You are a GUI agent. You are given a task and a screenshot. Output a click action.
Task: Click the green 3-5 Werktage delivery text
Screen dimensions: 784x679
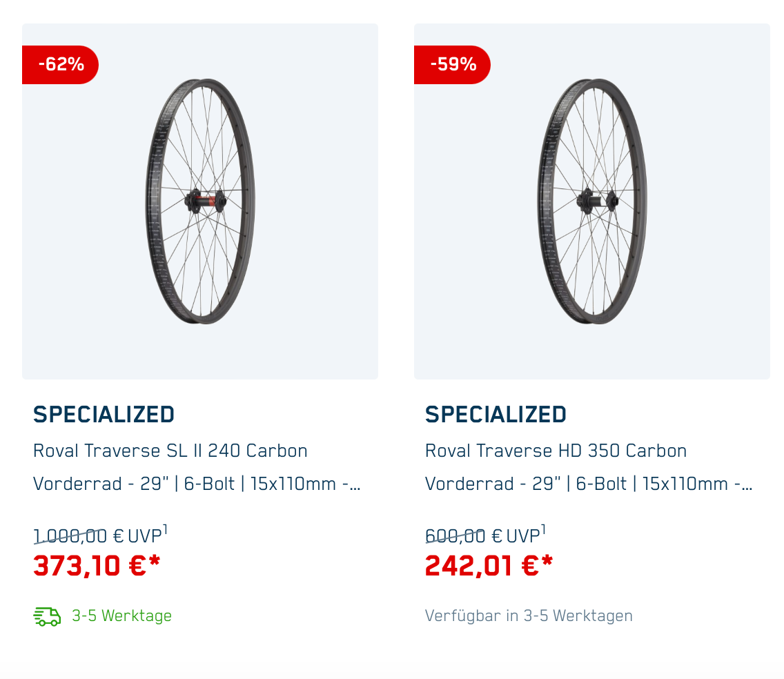(121, 616)
